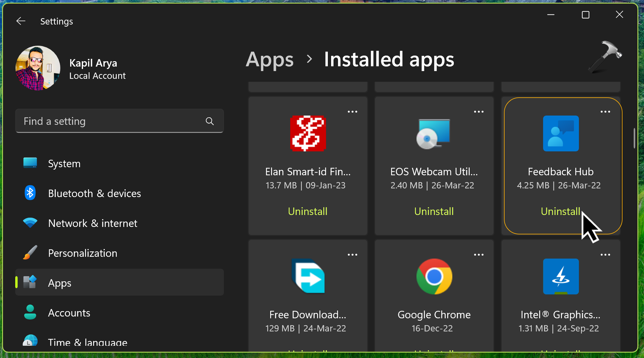Uninstall EOS Webcam Utility
Viewport: 644px width, 358px height.
click(x=434, y=211)
